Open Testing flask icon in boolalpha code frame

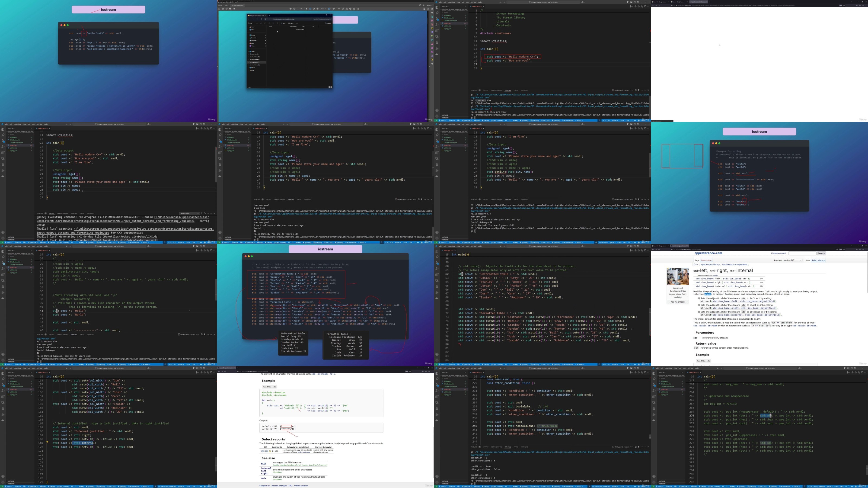(x=437, y=409)
